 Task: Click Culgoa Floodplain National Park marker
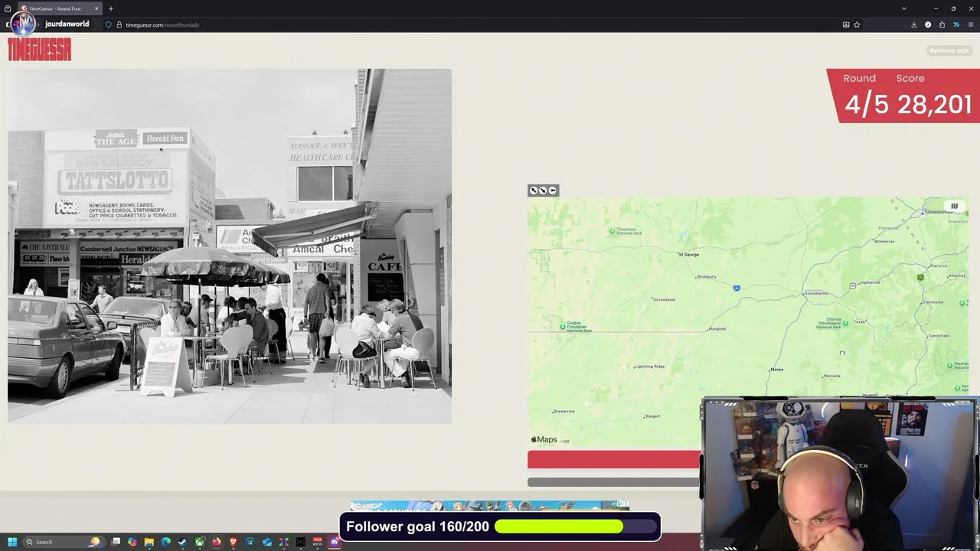click(563, 327)
